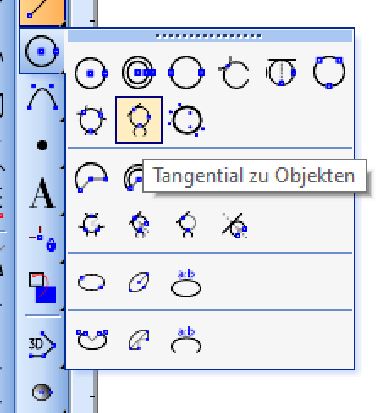The width and height of the screenshot is (388, 413).
Task: Choose the arc by center and radius tool
Action: (91, 177)
